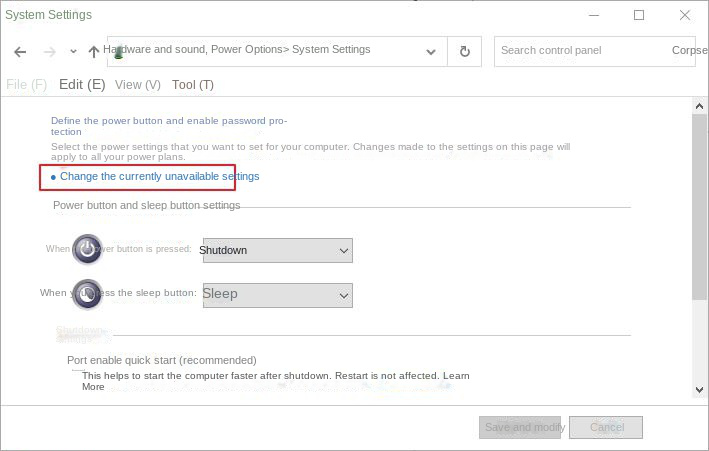Viewport: 709px width, 451px height.
Task: Open recent locations dropdown beside forward arrow
Action: coord(73,52)
